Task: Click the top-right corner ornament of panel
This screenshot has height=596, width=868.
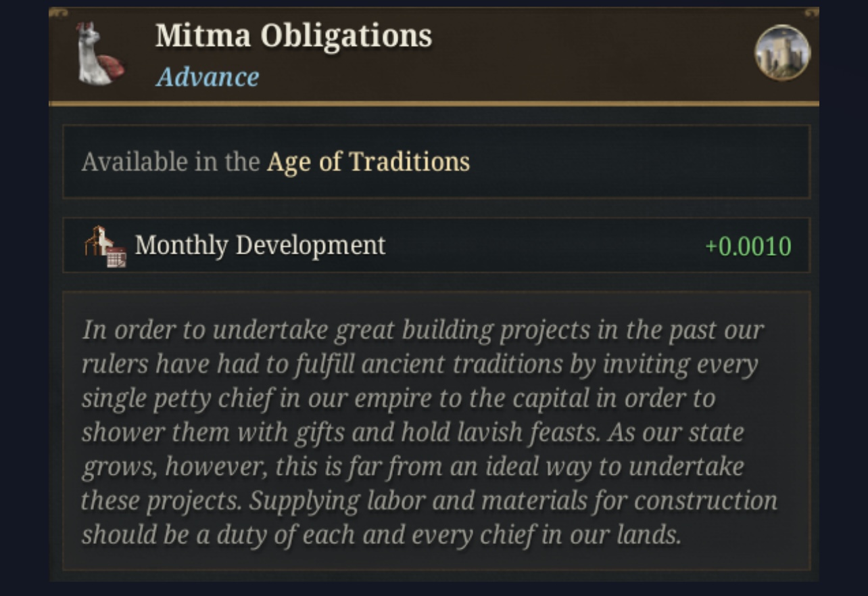Action: point(810,14)
